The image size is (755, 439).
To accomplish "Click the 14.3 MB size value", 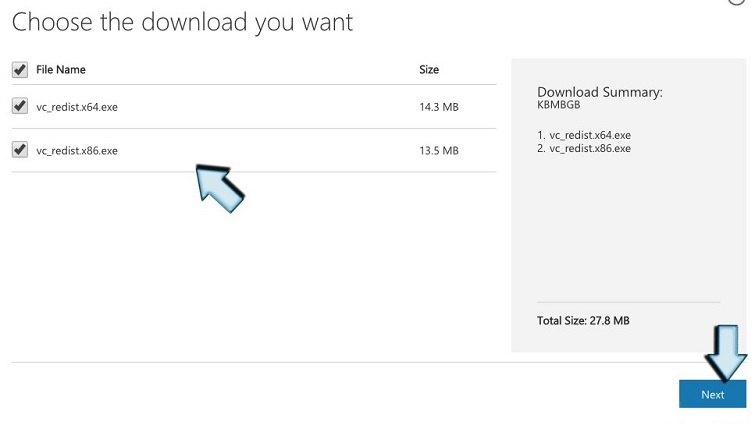I will [x=439, y=107].
